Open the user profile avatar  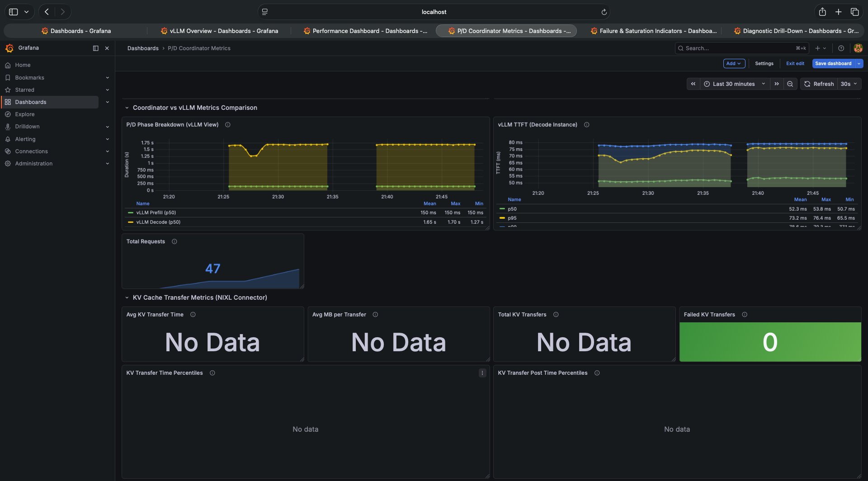[x=858, y=48]
